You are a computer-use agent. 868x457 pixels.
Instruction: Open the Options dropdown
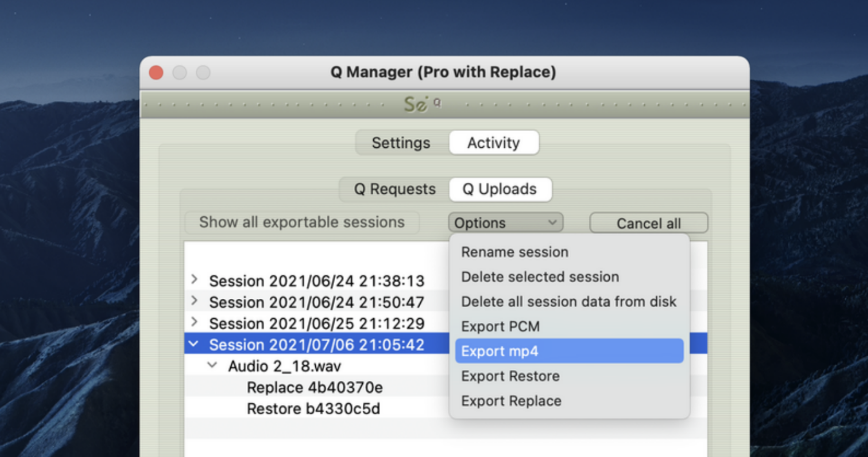point(506,223)
